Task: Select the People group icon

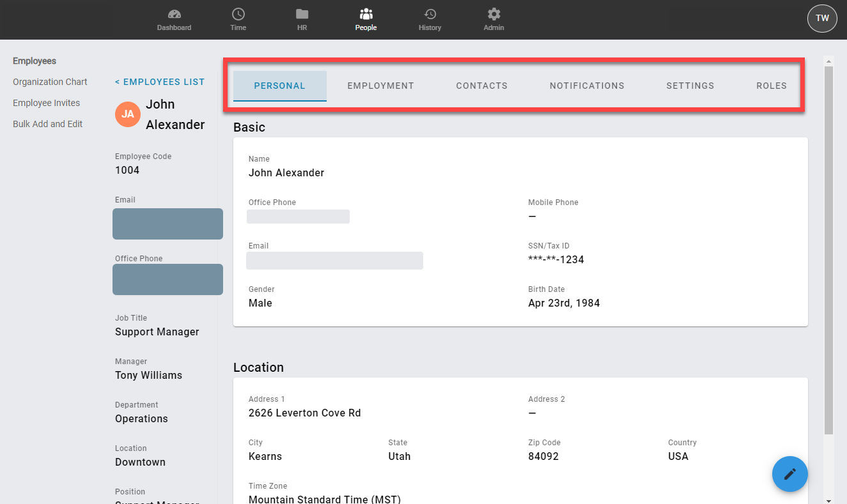Action: pos(366,14)
